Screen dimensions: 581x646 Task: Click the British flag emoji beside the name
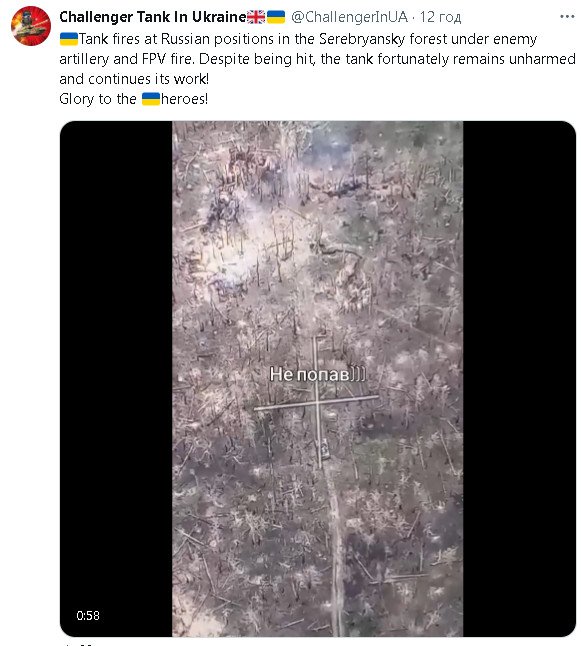pyautogui.click(x=256, y=17)
